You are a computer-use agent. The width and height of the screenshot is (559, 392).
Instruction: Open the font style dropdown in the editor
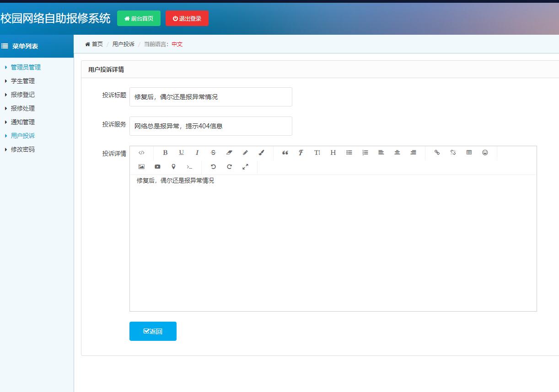tap(301, 153)
